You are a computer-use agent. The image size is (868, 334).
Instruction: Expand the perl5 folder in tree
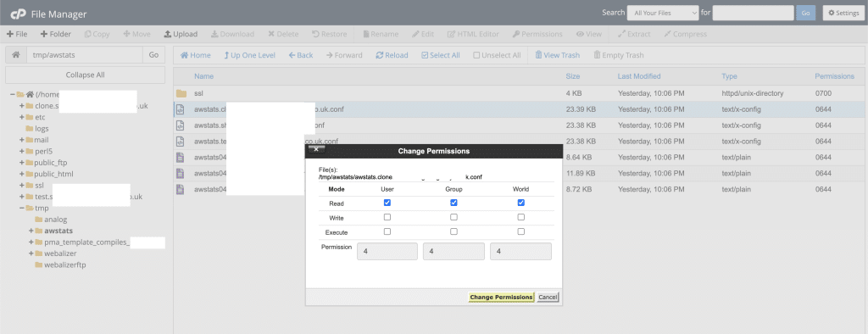(21, 151)
